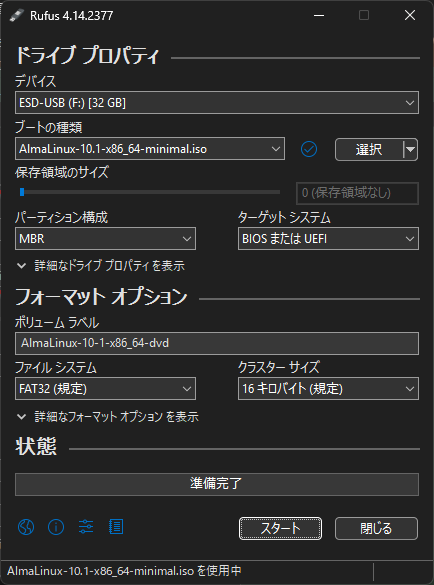434x585 pixels.
Task: Click the 状態 heading
Action: coord(36,446)
